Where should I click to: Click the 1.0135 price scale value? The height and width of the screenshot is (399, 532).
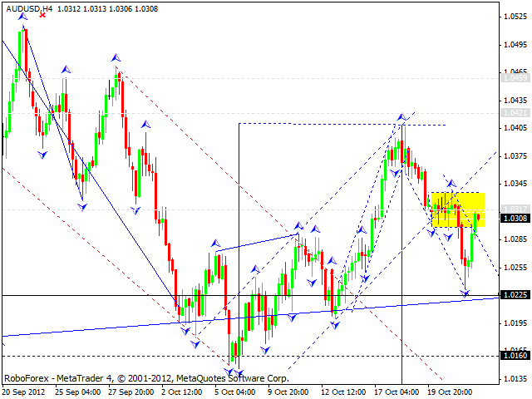click(x=515, y=378)
